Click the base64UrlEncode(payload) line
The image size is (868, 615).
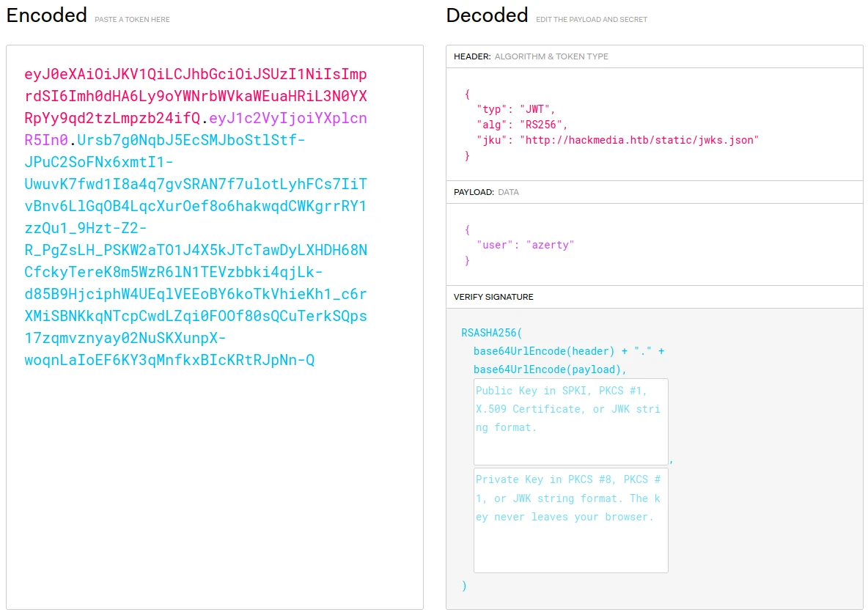550,369
